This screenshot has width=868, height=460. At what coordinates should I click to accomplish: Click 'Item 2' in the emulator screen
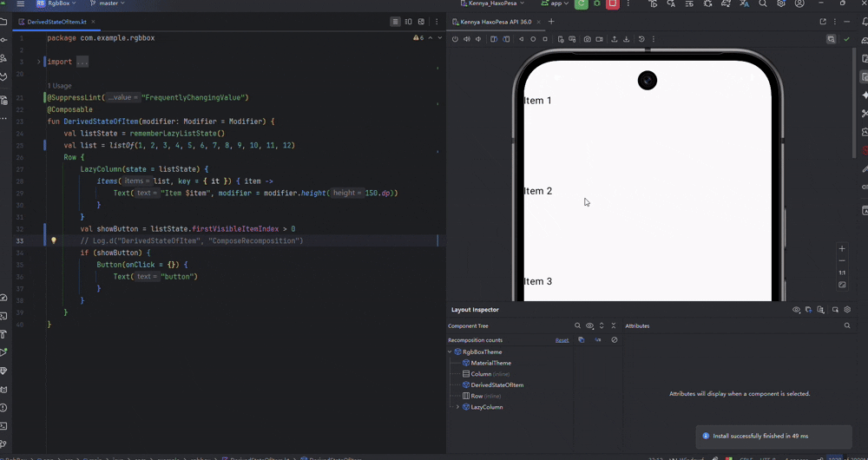[x=537, y=191]
